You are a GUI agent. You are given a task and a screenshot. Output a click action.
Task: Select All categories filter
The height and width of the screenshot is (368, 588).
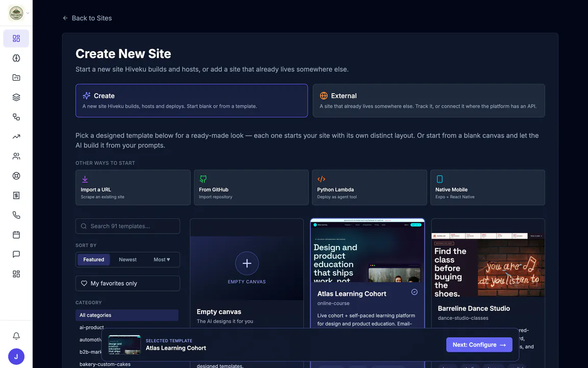(127, 315)
